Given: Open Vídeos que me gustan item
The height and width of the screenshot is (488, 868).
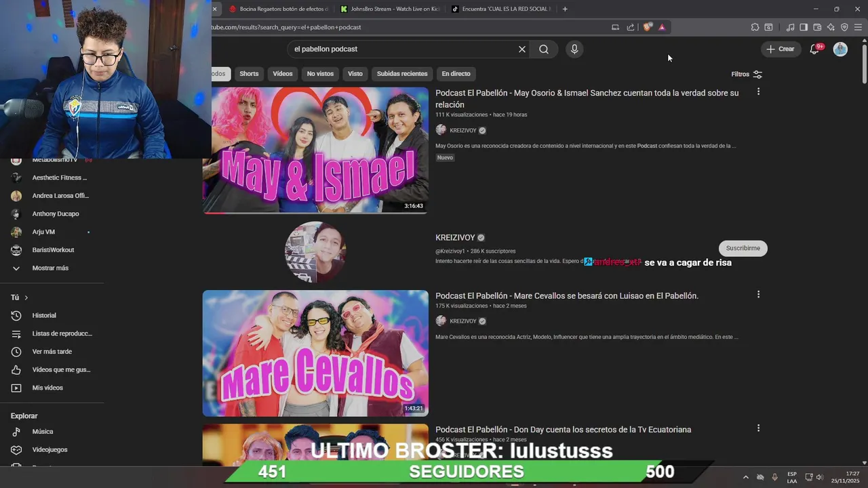Looking at the screenshot, I should coord(50,369).
